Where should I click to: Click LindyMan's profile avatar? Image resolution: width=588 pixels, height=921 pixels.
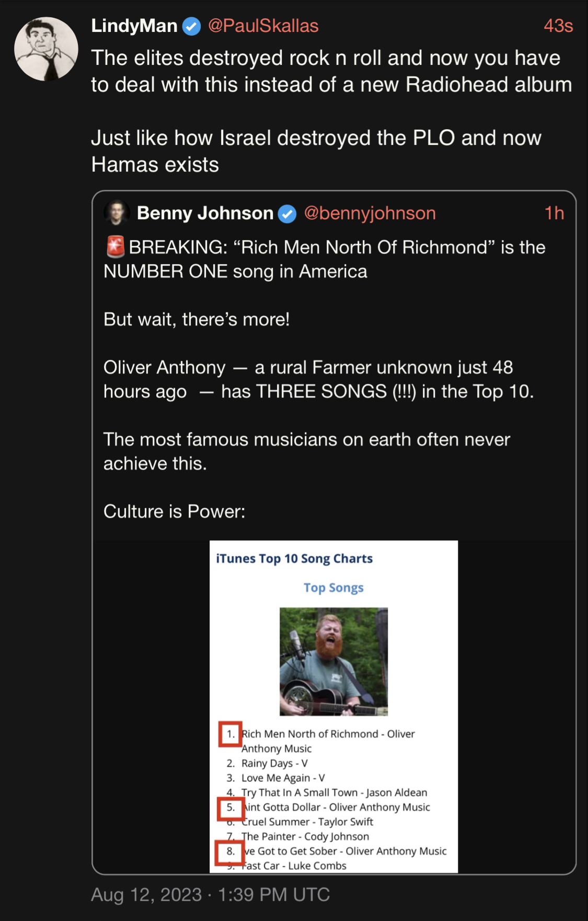click(46, 49)
